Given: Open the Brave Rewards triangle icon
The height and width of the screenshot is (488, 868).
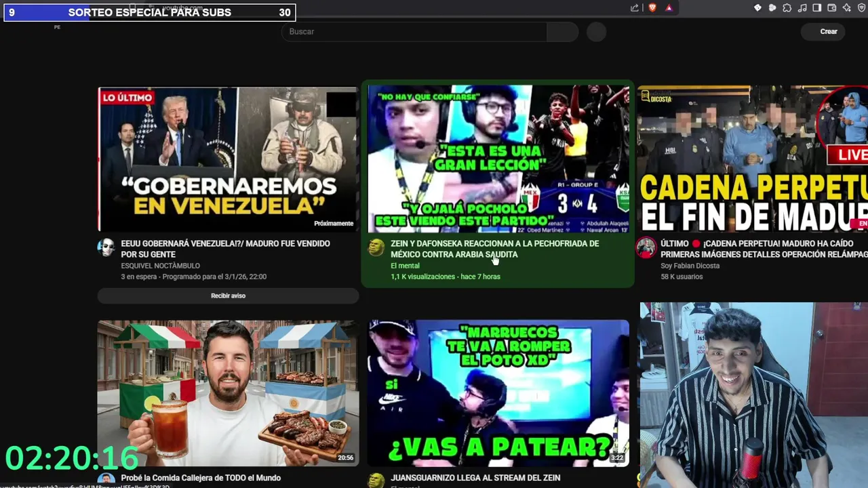Looking at the screenshot, I should click(669, 8).
